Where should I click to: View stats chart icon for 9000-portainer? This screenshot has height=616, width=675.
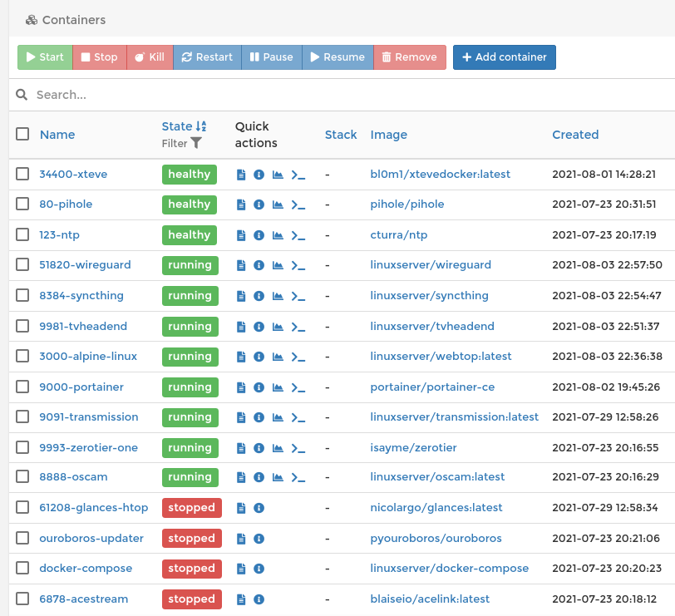(x=278, y=387)
